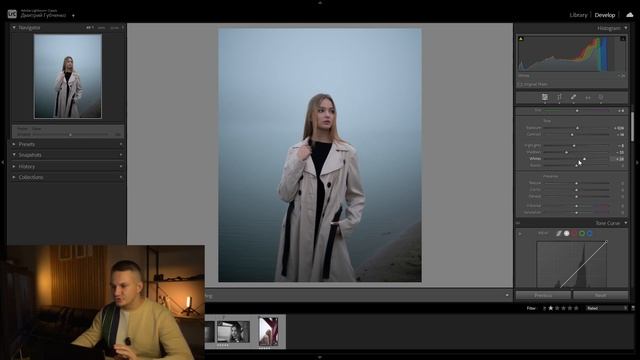Viewport: 640px width, 360px height.
Task: Click the Exposure value field
Action: [618, 128]
